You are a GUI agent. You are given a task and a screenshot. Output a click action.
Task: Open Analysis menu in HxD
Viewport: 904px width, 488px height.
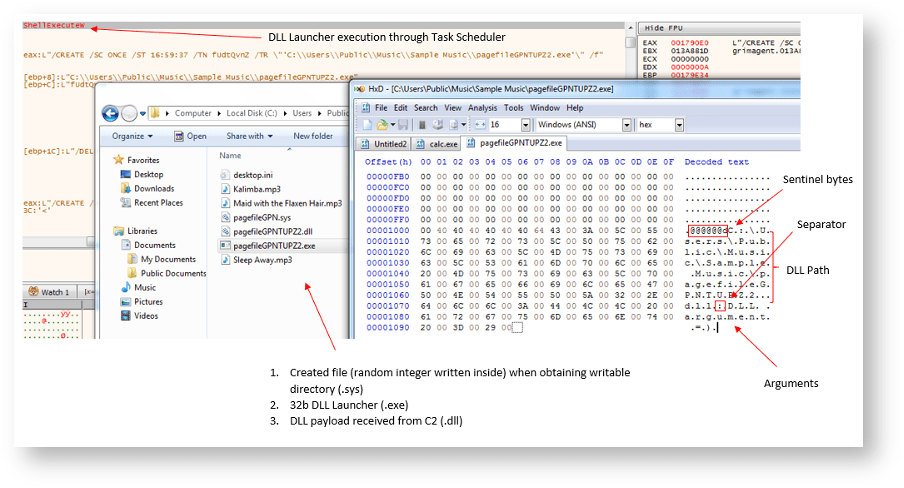[483, 108]
